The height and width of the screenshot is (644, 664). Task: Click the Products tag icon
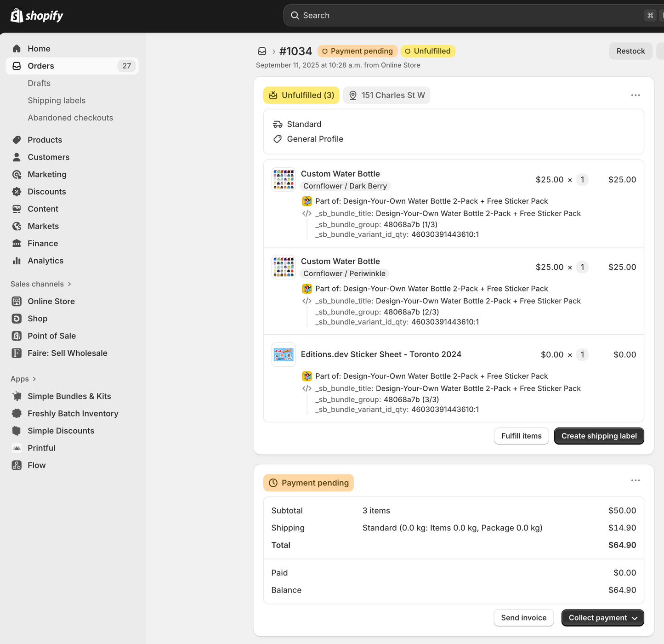17,140
